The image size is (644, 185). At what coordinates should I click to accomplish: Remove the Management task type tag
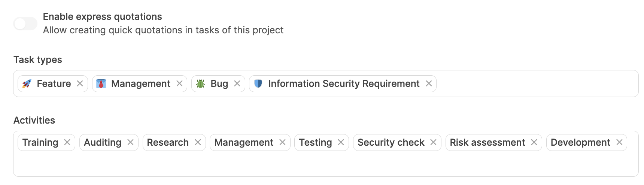179,84
